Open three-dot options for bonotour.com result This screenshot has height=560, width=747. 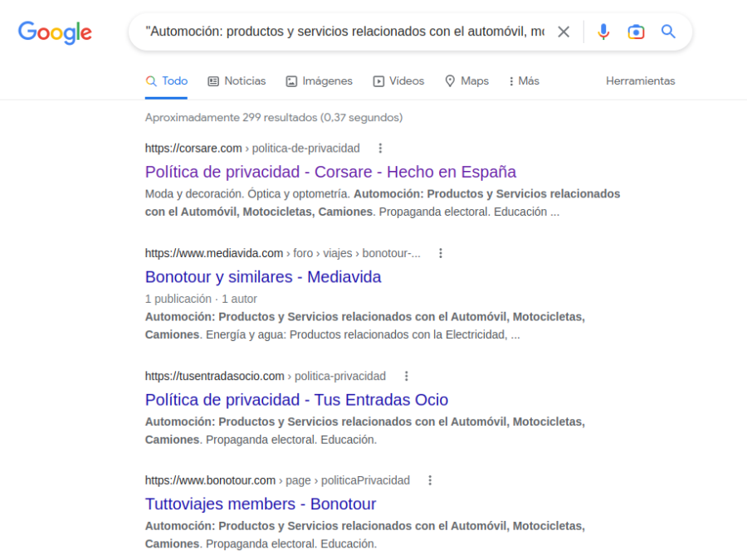(x=430, y=480)
